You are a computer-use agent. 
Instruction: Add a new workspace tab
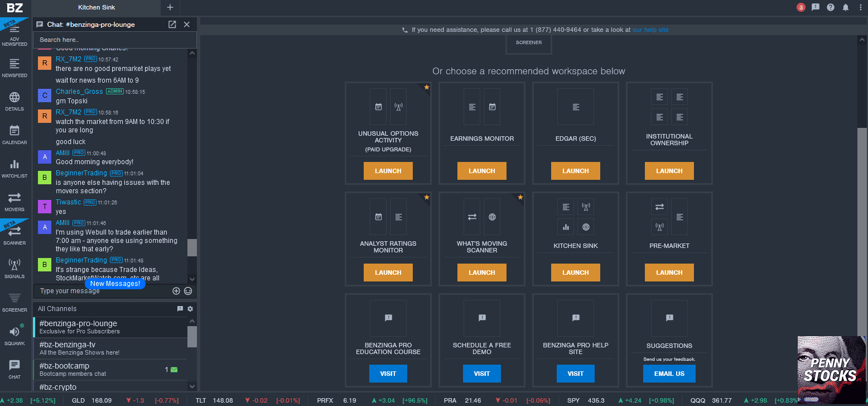point(170,7)
